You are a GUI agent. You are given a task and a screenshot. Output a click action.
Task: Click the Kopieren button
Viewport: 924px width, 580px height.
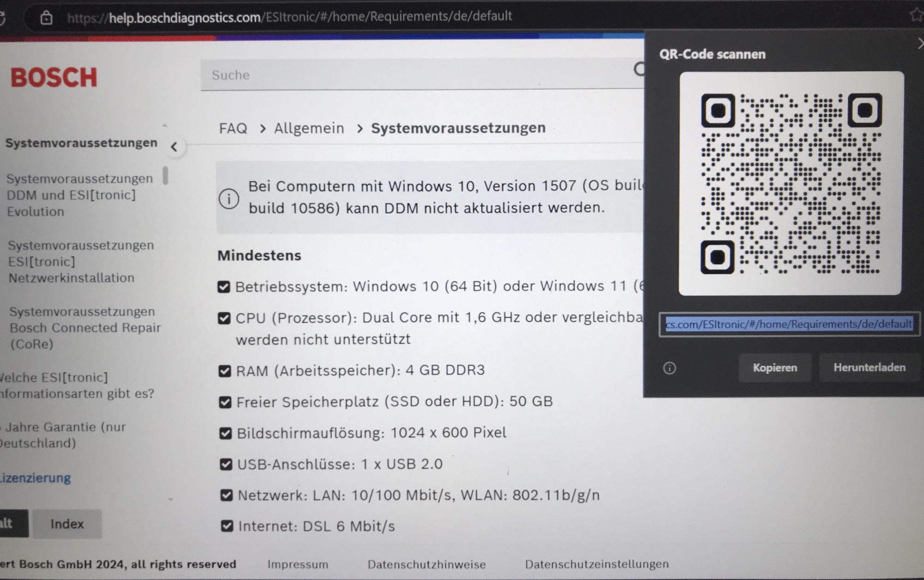(775, 368)
